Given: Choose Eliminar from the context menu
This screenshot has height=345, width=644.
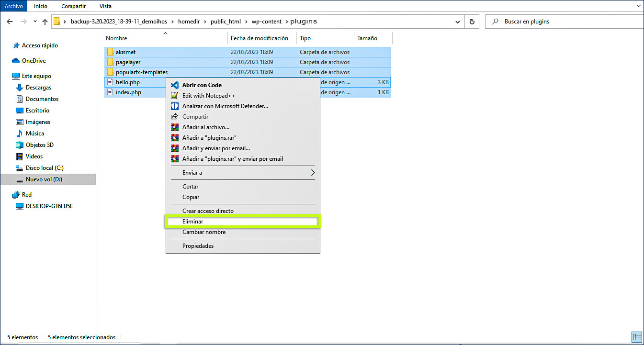Looking at the screenshot, I should pos(193,222).
